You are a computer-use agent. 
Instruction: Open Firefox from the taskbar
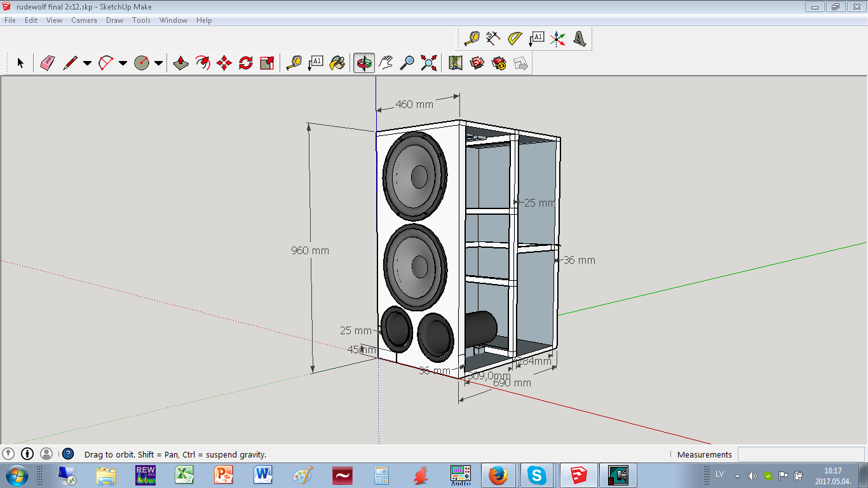pyautogui.click(x=498, y=475)
